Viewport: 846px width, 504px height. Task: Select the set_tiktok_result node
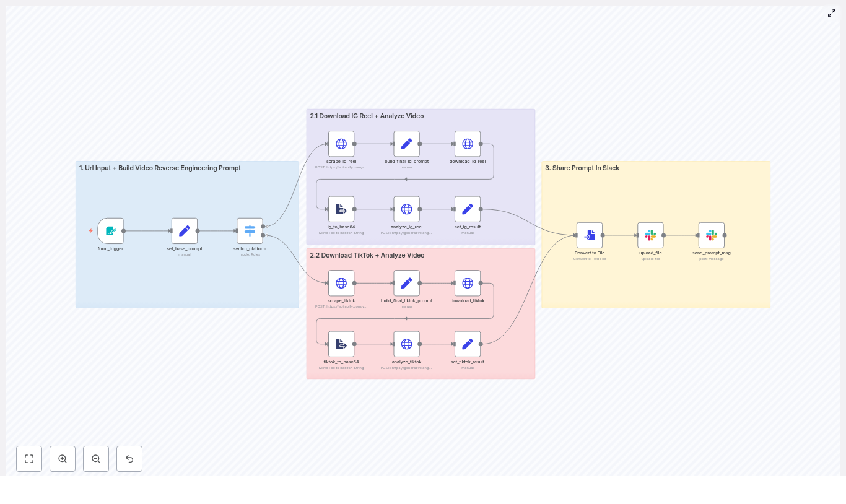click(x=468, y=344)
